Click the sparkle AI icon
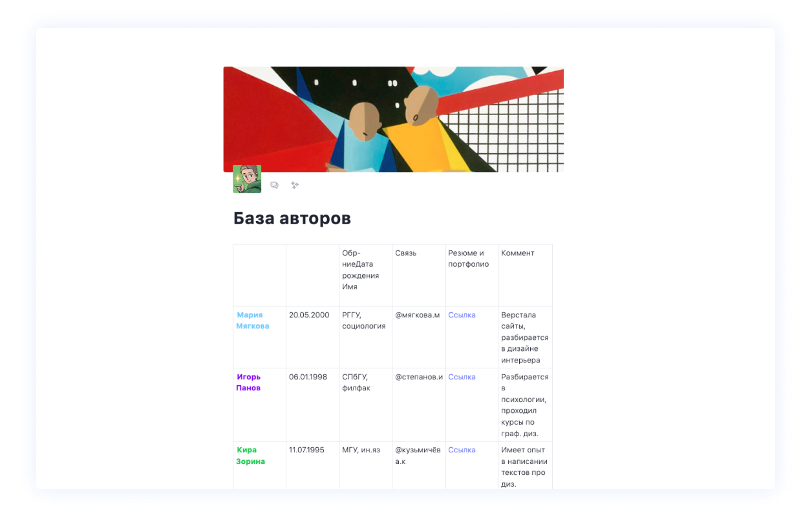The image size is (812, 517). [x=295, y=185]
